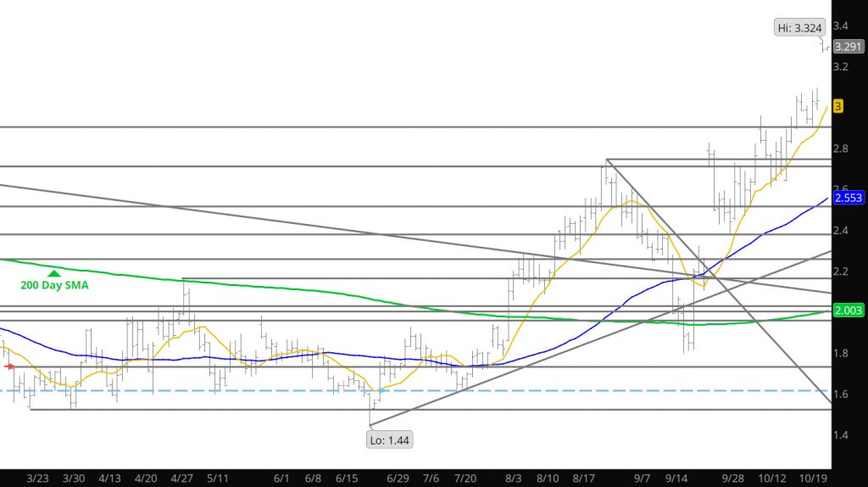Screen dimensions: 868x487
Task: Click the 4/27 date on time axis
Action: click(x=183, y=479)
